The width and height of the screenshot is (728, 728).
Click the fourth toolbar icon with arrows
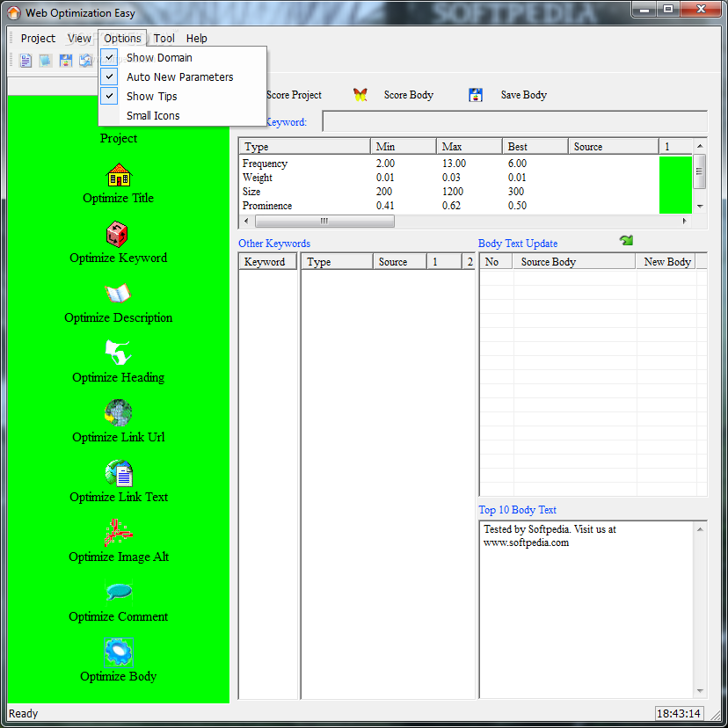click(85, 61)
